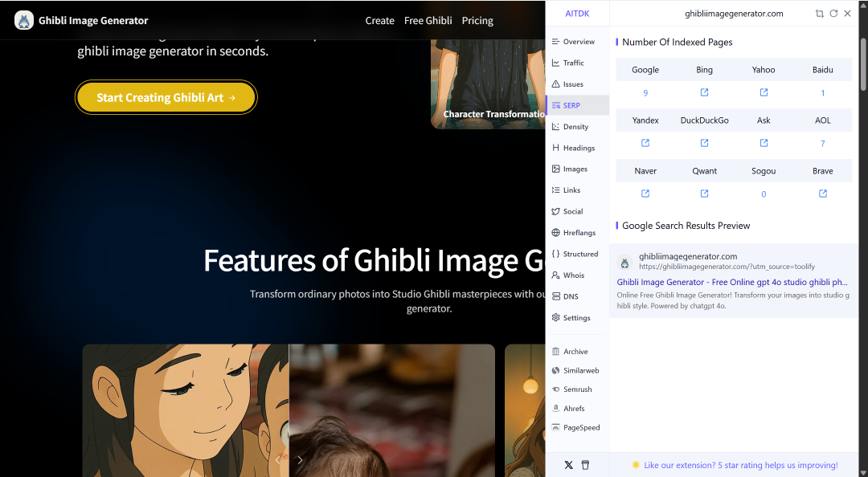Open PageSpeed external tool link
868x477 pixels.
[x=577, y=428]
